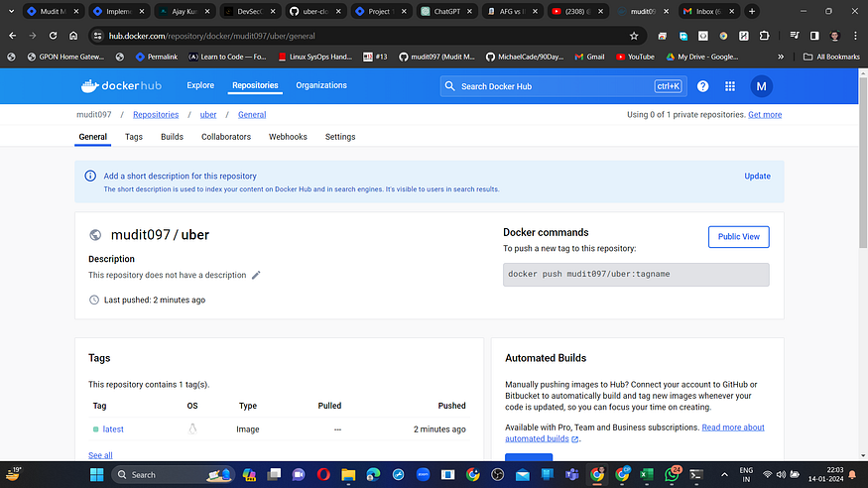This screenshot has height=488, width=868.
Task: Open the apps grid icon
Action: pos(730,86)
